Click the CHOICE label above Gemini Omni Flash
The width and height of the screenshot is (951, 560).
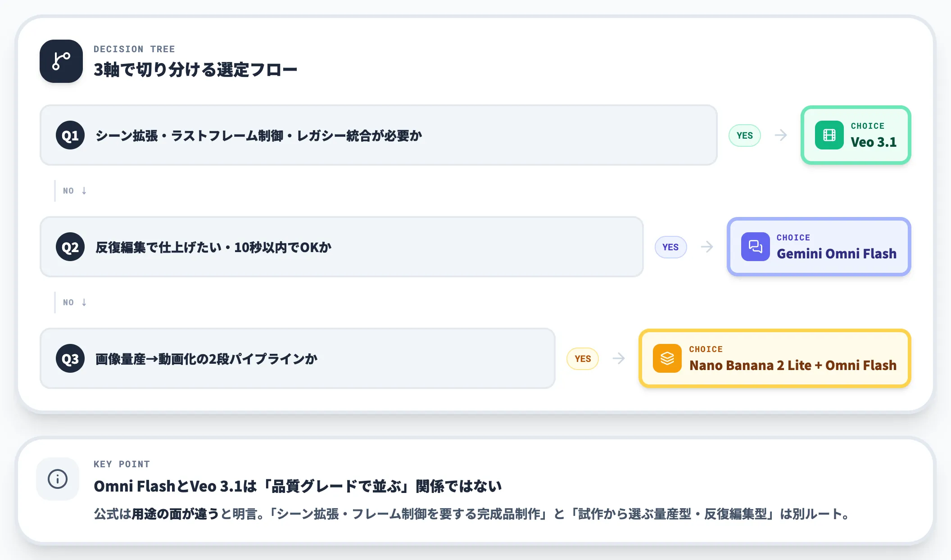[x=793, y=238]
